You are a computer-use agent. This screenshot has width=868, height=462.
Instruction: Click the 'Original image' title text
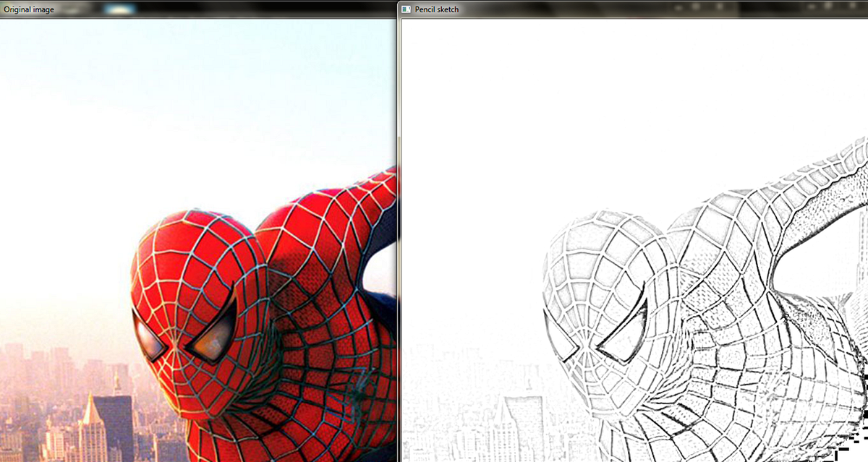(x=28, y=9)
